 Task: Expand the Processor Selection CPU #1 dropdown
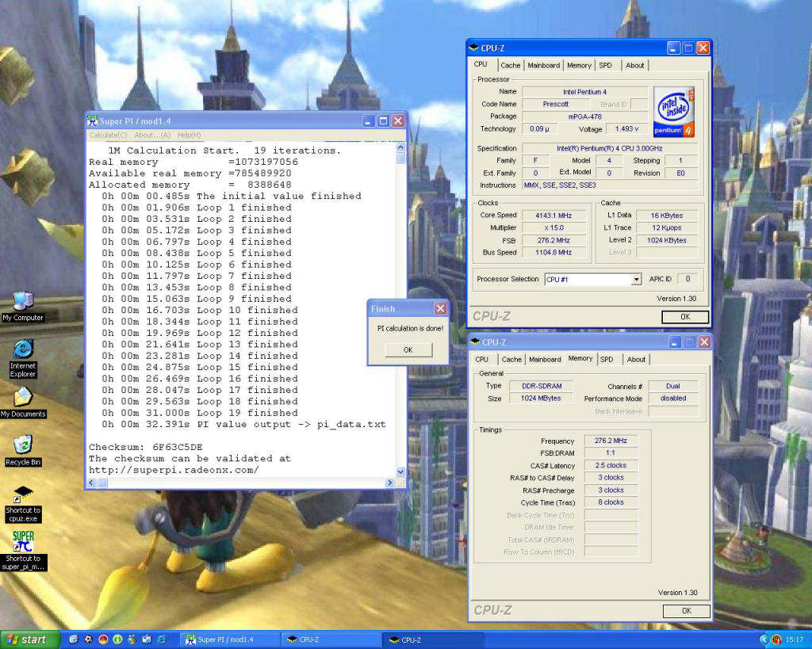coord(636,280)
